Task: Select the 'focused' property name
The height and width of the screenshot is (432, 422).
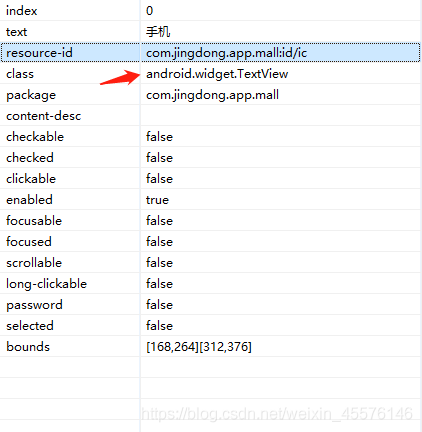Action: 29,242
